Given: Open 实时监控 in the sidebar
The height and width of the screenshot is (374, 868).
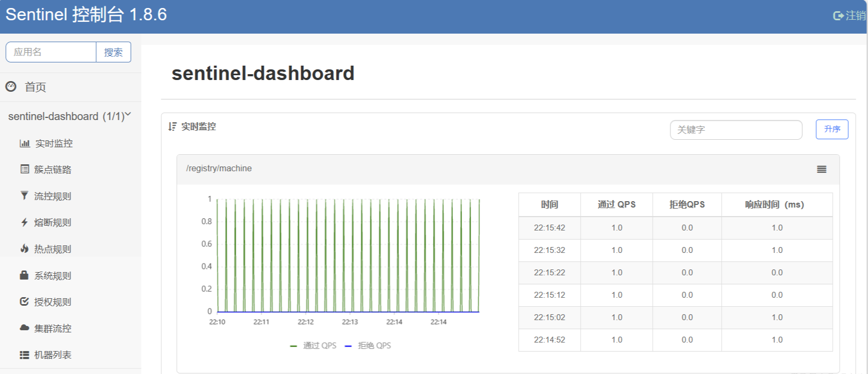Looking at the screenshot, I should pos(54,144).
